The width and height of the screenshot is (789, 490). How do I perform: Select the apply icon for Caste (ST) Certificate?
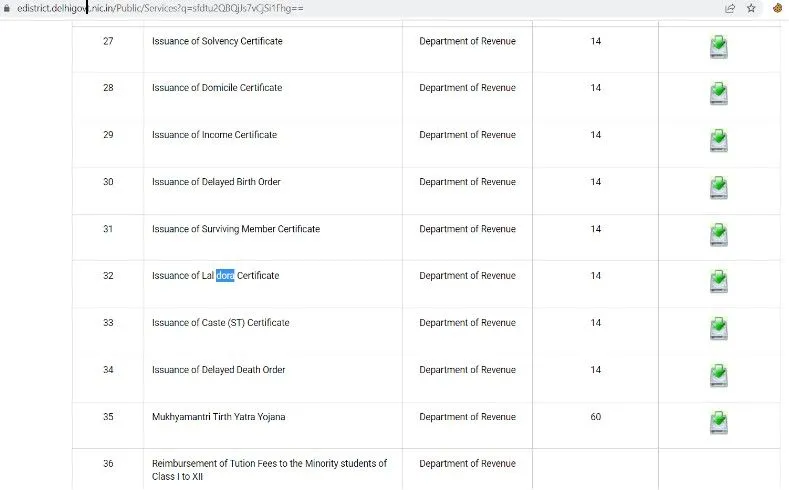pos(717,328)
